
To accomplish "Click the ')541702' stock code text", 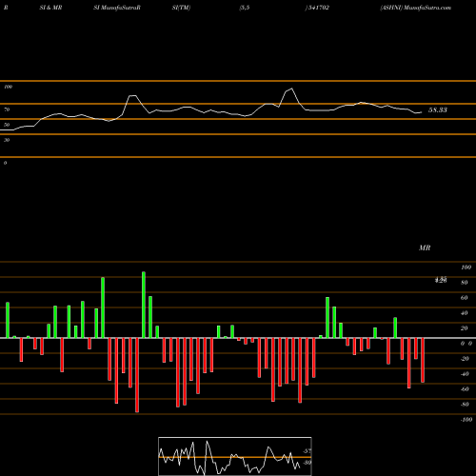I will (317, 8).
